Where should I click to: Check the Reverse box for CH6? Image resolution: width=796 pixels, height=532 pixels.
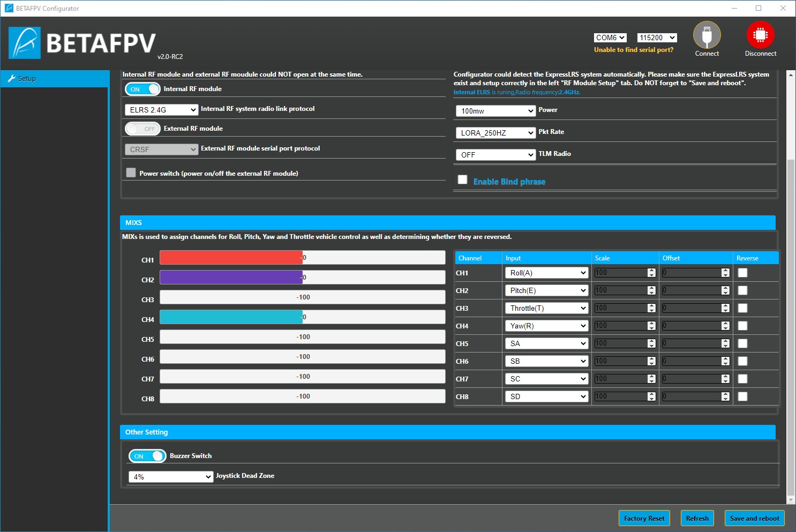pos(742,361)
